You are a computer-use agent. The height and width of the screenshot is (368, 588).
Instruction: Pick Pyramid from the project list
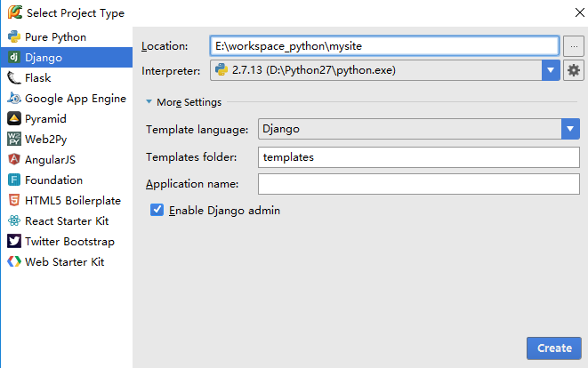67,119
